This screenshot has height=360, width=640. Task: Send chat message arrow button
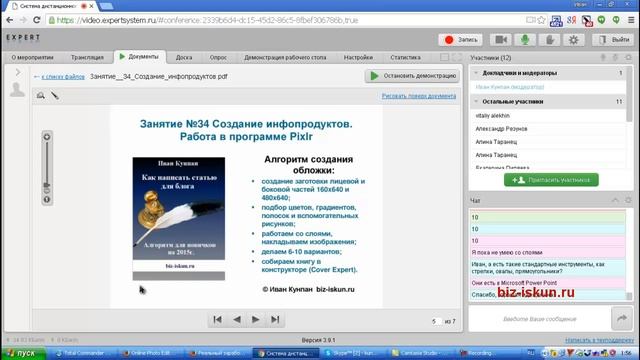622,318
